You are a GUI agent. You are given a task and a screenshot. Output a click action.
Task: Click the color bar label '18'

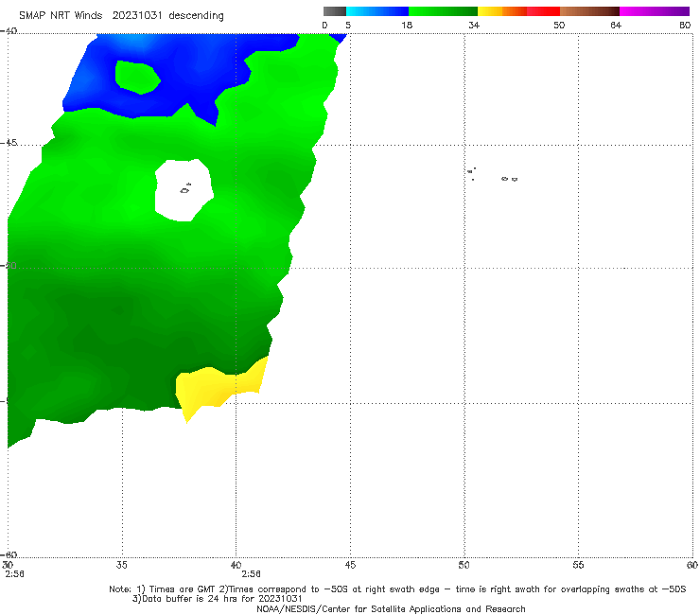click(407, 26)
